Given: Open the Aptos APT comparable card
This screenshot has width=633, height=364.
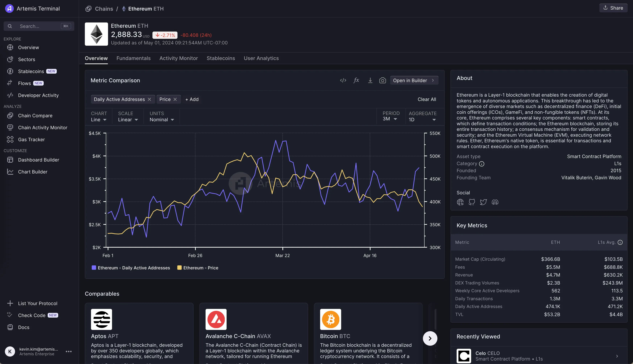Looking at the screenshot, I should [139, 333].
